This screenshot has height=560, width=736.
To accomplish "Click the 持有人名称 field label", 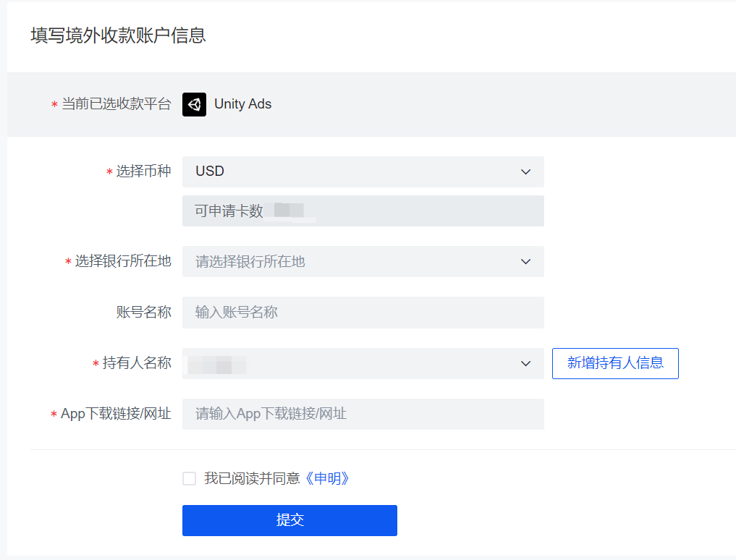I will [x=137, y=363].
